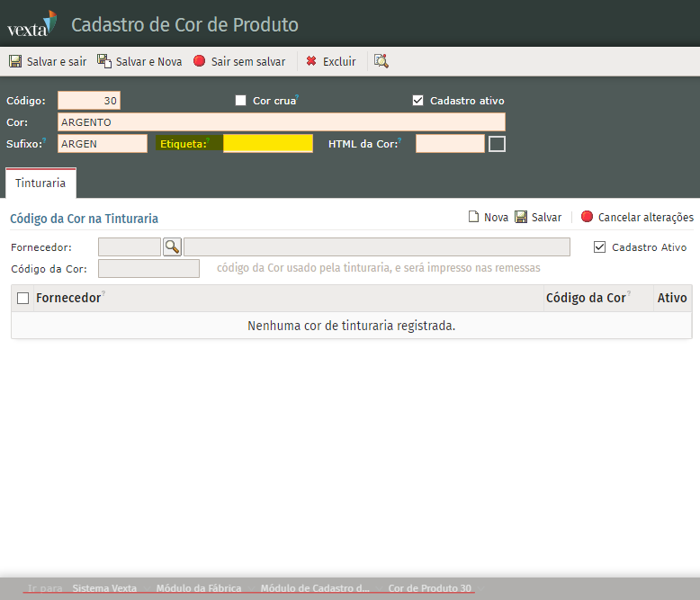Navigate to Sistema Vexta breadcrumb
This screenshot has height=600, width=700.
click(x=104, y=588)
